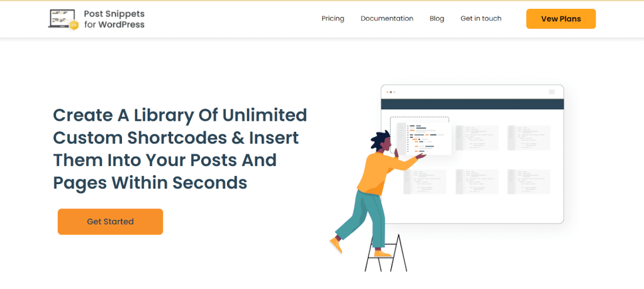This screenshot has height=289, width=644.
Task: Select the highlighted colored code snippet card
Action: click(420, 136)
